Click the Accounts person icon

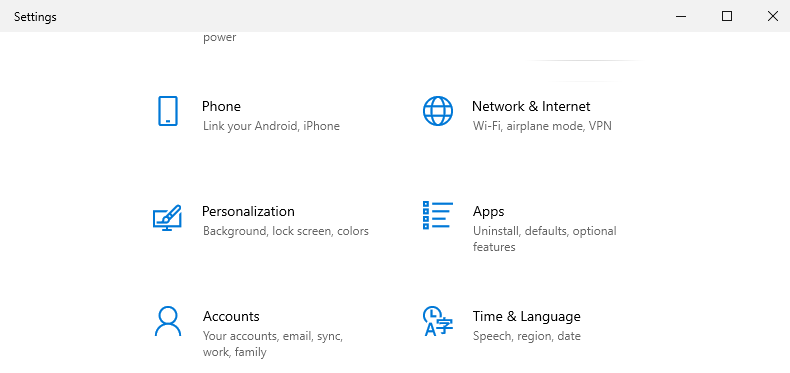click(x=167, y=321)
